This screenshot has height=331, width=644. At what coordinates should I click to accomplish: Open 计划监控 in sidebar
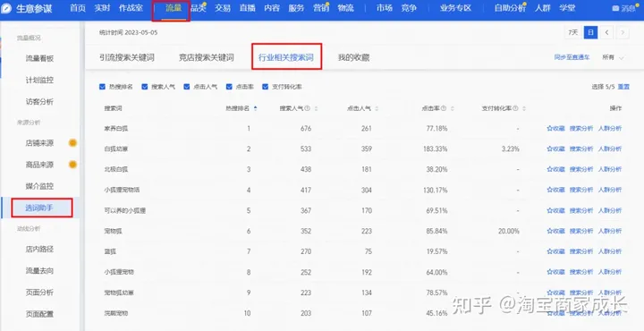(39, 81)
